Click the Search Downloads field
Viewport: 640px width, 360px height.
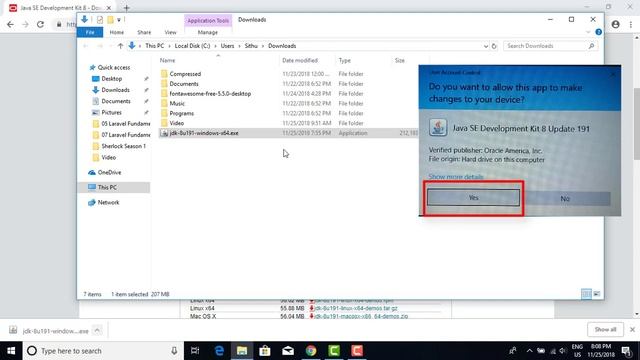tap(550, 46)
